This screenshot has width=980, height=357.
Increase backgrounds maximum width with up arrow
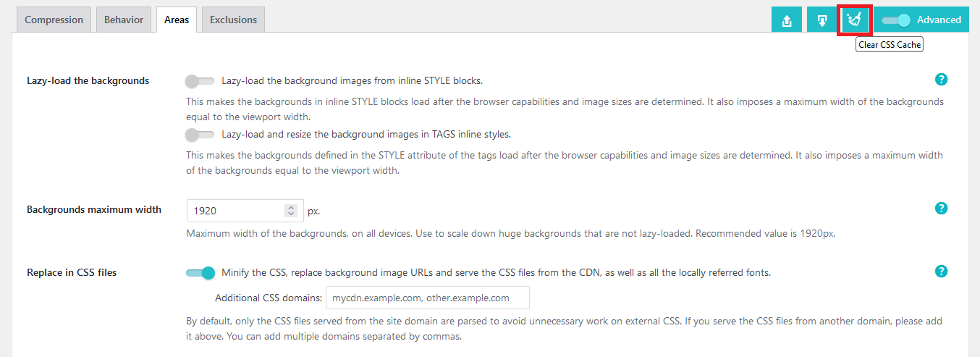(x=291, y=208)
